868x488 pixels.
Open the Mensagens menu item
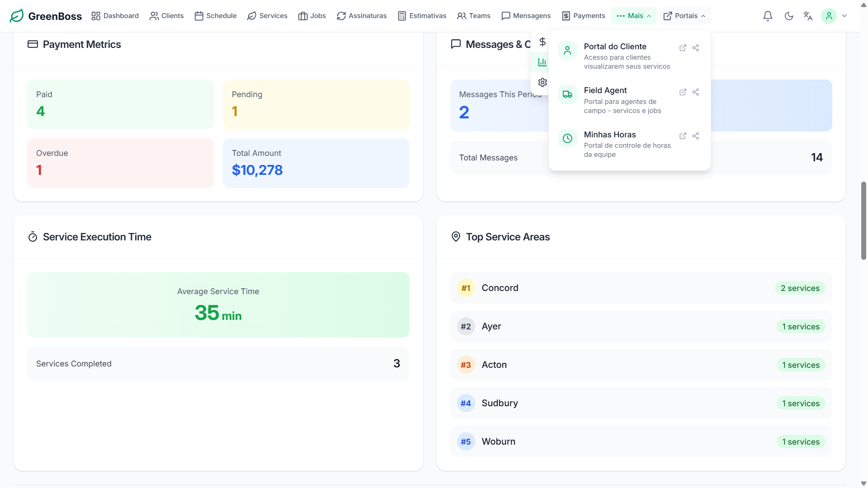coord(526,15)
